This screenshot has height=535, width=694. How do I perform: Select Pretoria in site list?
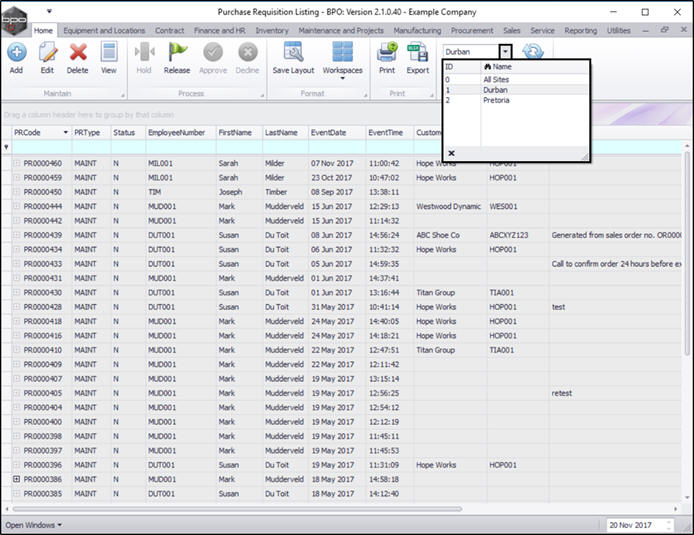point(516,100)
